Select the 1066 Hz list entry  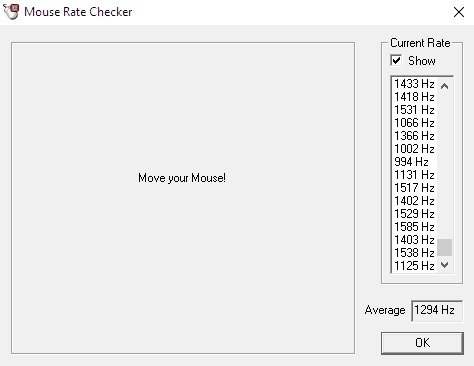pyautogui.click(x=415, y=123)
